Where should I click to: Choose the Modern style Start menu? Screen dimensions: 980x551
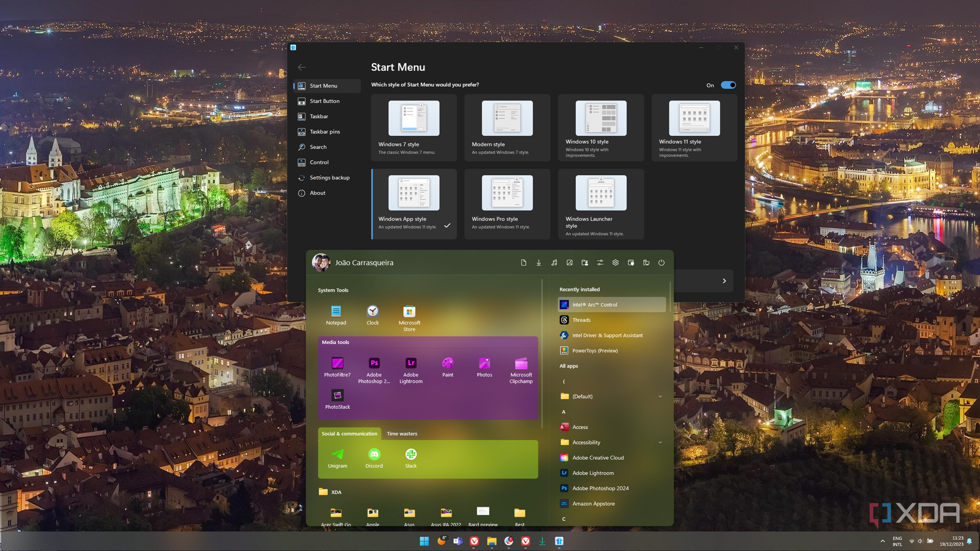(507, 128)
